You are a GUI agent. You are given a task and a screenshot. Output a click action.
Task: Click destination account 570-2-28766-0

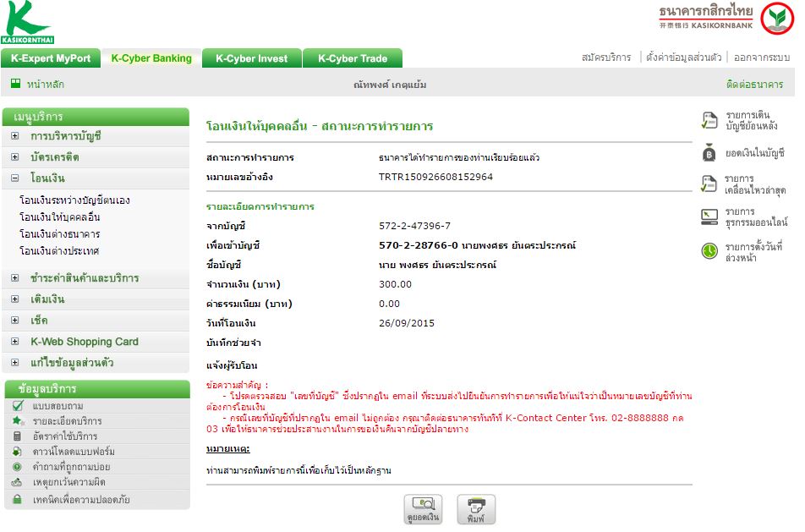(419, 245)
